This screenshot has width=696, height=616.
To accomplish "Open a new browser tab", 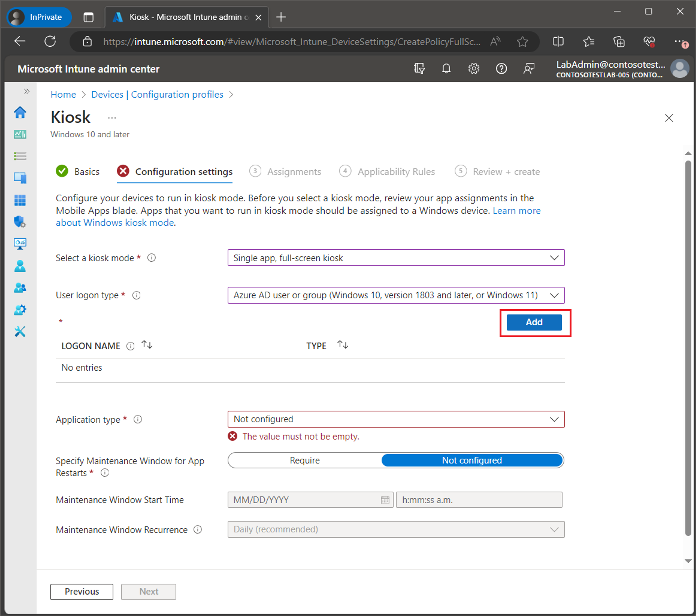I will (281, 17).
